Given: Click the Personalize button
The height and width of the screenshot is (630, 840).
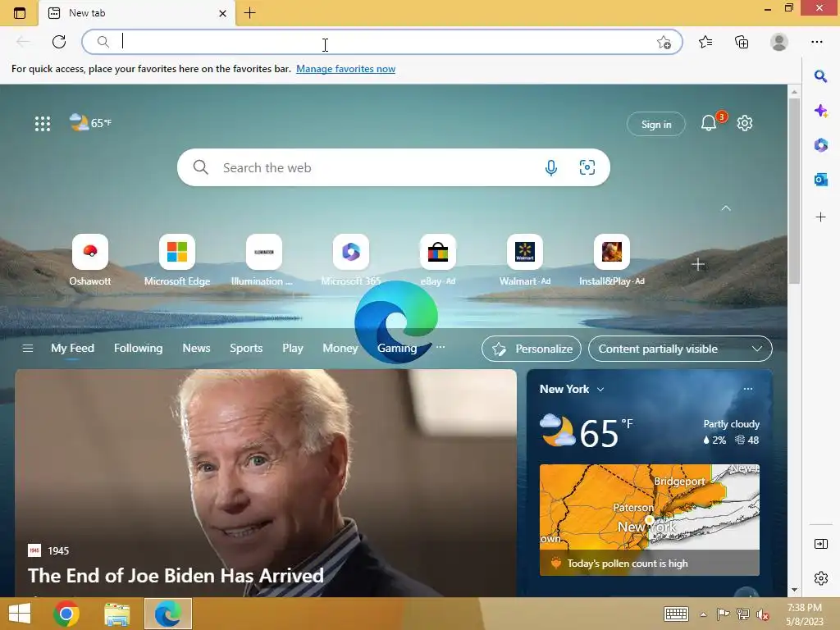Looking at the screenshot, I should click(x=532, y=349).
